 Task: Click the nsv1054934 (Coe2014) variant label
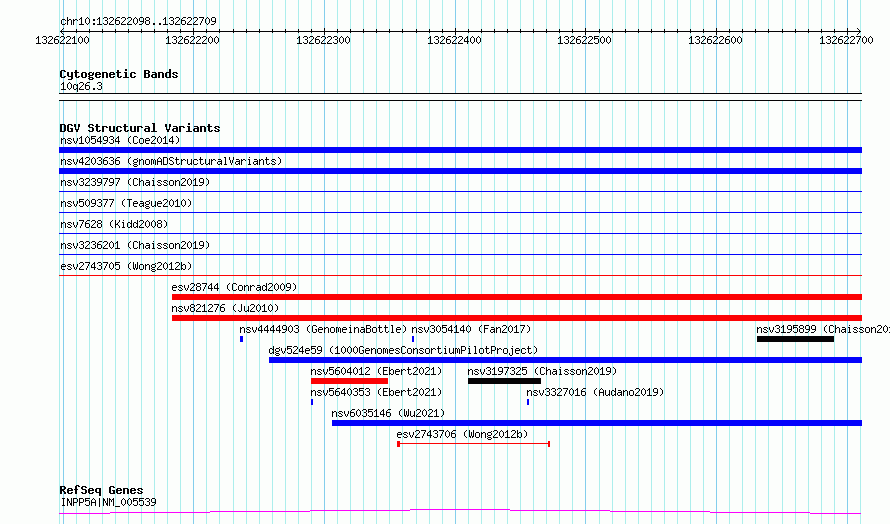[x=120, y=140]
